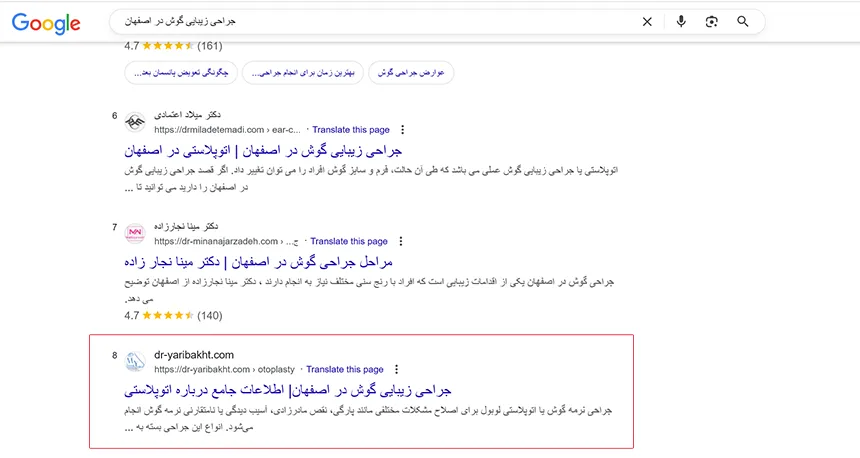Select the 'بهترین زمان برای انجام جراحی' chip
The height and width of the screenshot is (458, 860).
[x=304, y=73]
